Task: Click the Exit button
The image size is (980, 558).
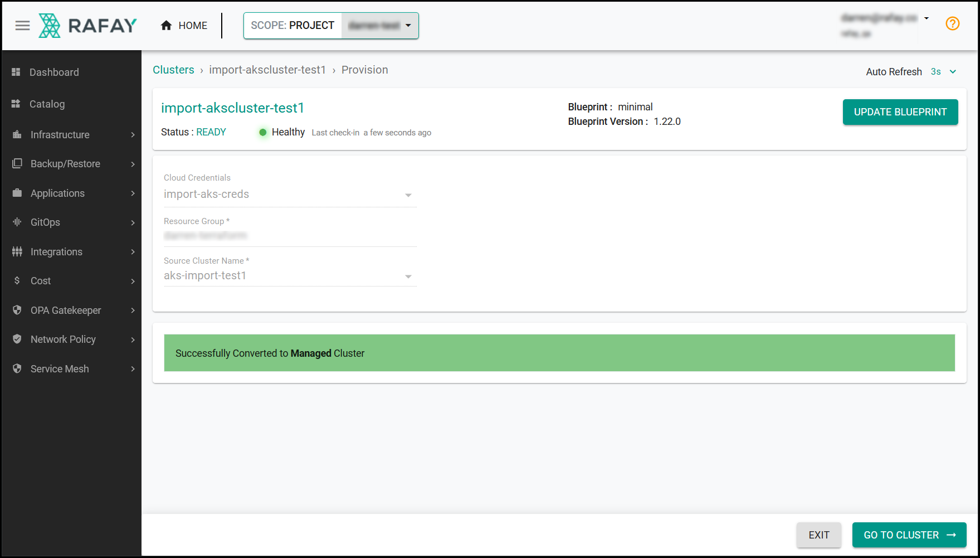Action: click(x=819, y=535)
